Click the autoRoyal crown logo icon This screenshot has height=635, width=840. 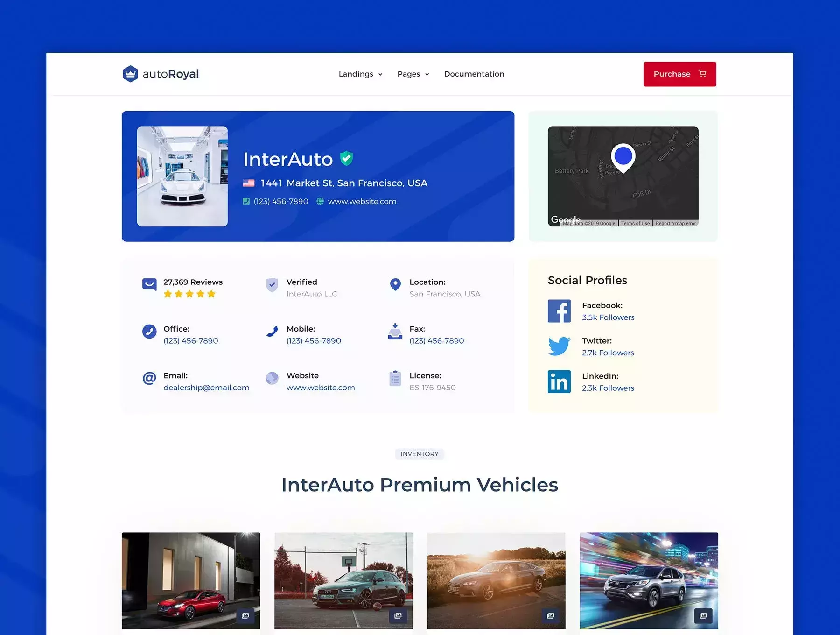130,74
